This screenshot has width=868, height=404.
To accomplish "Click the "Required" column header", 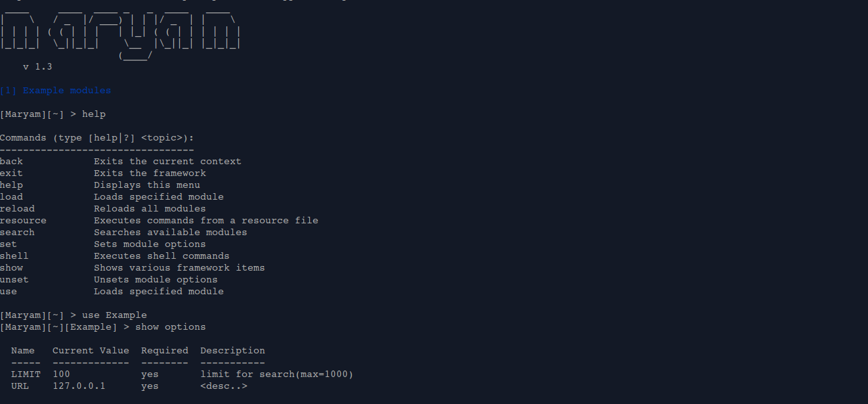I will click(x=165, y=351).
